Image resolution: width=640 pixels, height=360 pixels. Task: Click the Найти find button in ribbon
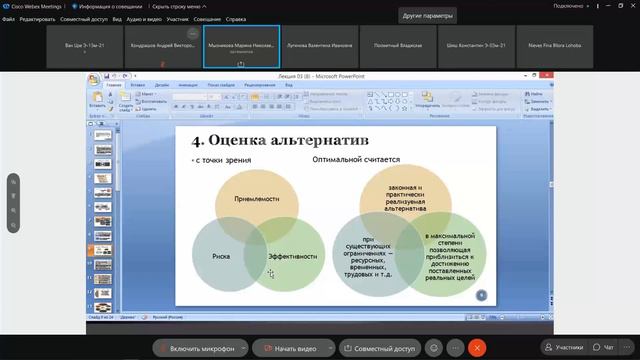click(534, 94)
